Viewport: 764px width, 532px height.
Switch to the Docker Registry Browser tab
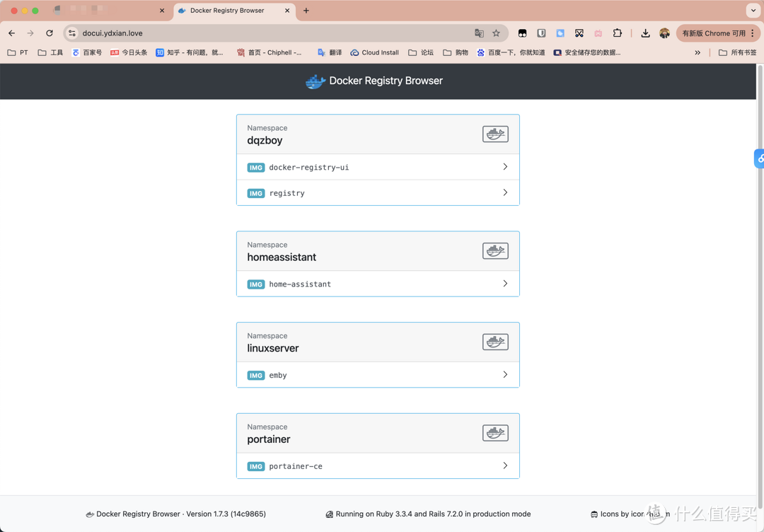[x=234, y=10]
